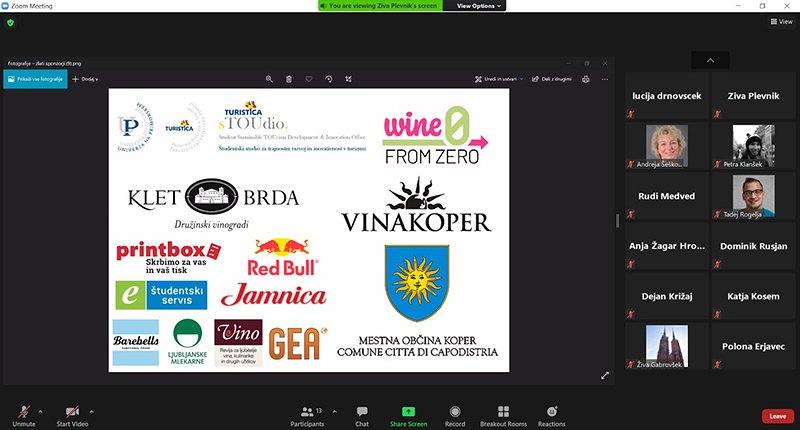Delete the photo with the trash icon
The width and height of the screenshot is (800, 430).
click(289, 79)
